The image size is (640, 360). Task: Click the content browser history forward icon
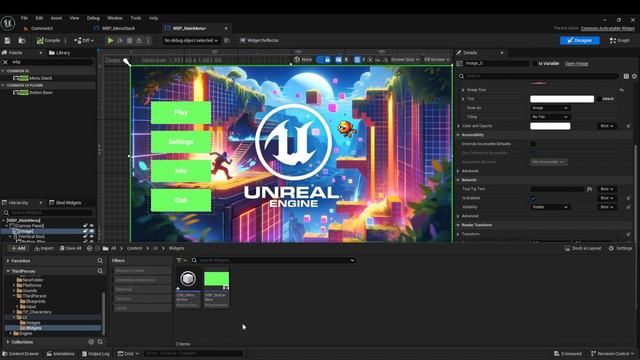pyautogui.click(x=98, y=248)
